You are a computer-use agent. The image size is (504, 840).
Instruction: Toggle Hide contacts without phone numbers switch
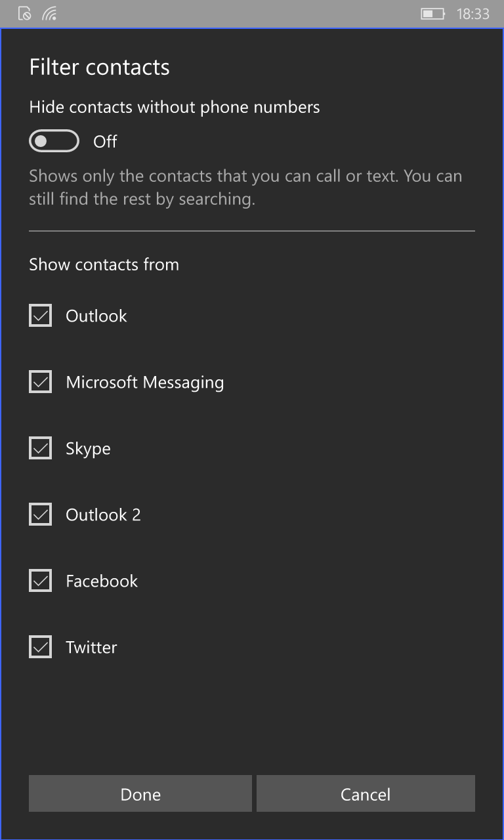(x=54, y=141)
